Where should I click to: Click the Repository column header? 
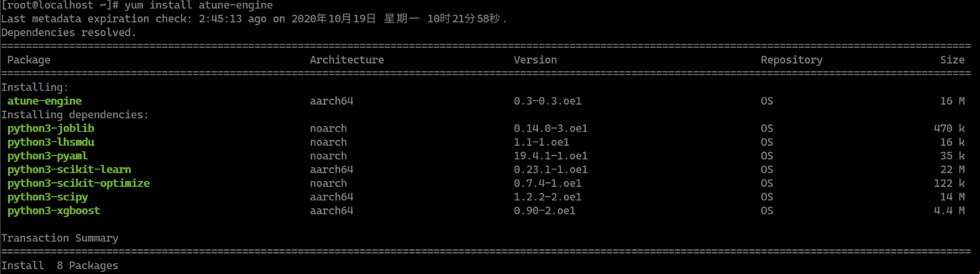pos(791,60)
